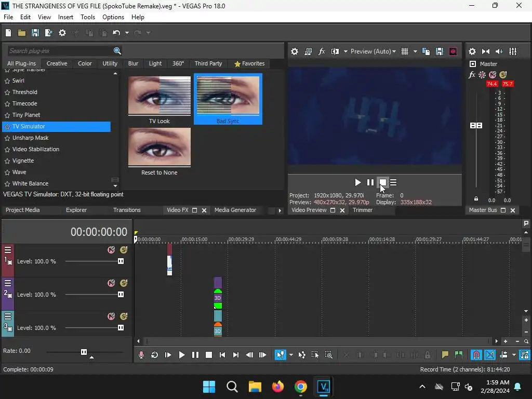Adjust the playback Rate slider handle
The height and width of the screenshot is (399, 532).
[x=84, y=352]
